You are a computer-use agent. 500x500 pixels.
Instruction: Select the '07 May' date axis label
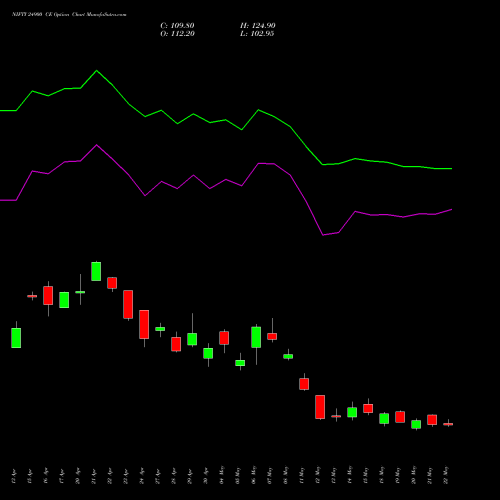pos(270,475)
